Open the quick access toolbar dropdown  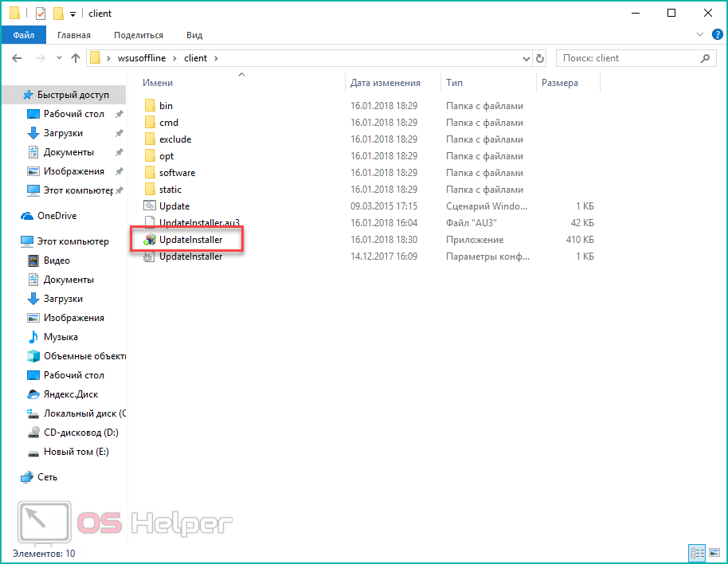pyautogui.click(x=72, y=14)
